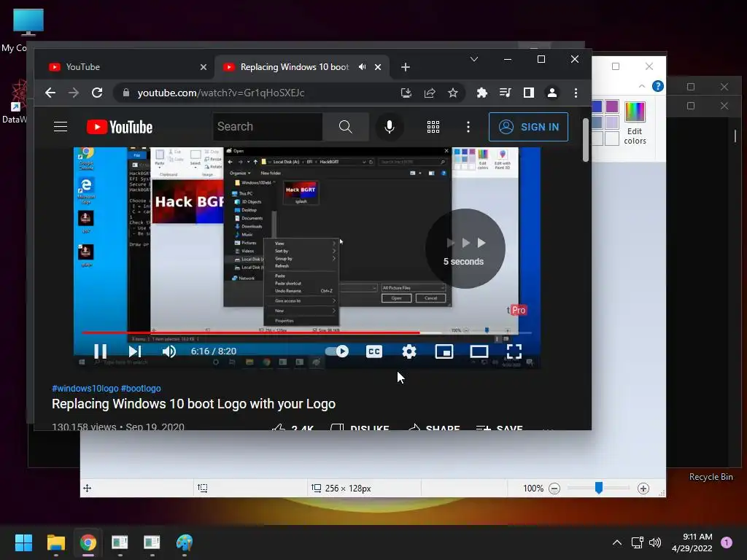
Task: Open system volume tray icon
Action: click(x=655, y=542)
